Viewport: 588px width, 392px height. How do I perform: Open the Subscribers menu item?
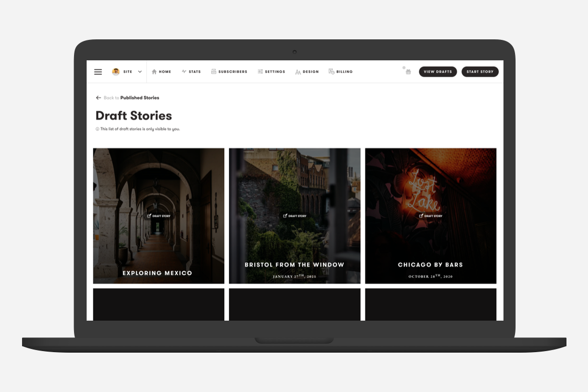pos(229,71)
